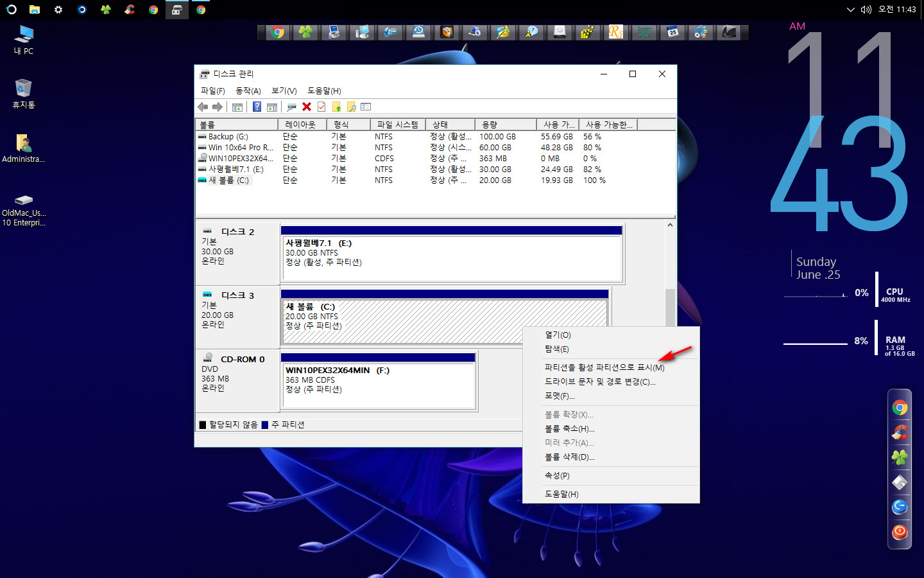Screen dimensions: 924x578
Task: Click the blue question mark Help toolbar icon
Action: [x=257, y=107]
